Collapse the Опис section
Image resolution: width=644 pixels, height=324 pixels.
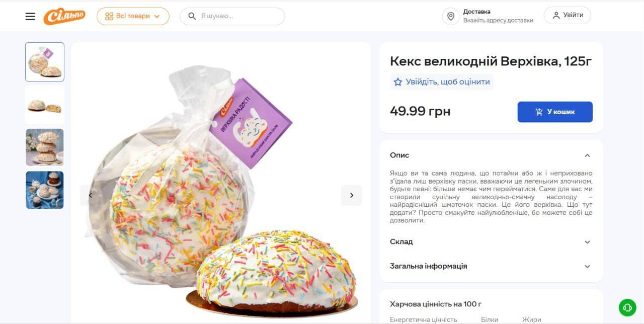[x=587, y=155]
